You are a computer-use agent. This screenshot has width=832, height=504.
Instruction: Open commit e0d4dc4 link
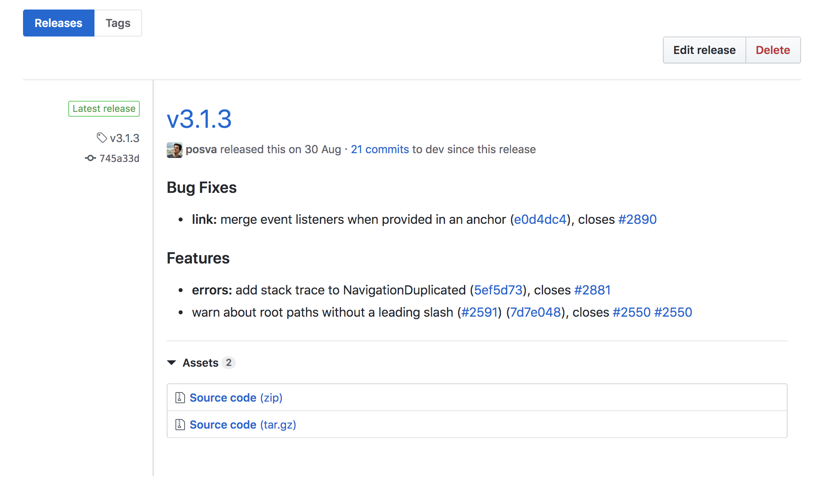[x=540, y=219]
